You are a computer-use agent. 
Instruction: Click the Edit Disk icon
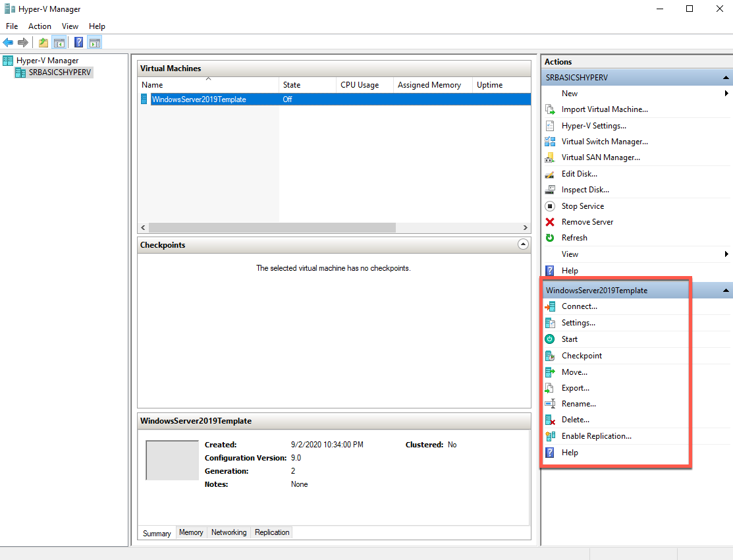(x=550, y=174)
